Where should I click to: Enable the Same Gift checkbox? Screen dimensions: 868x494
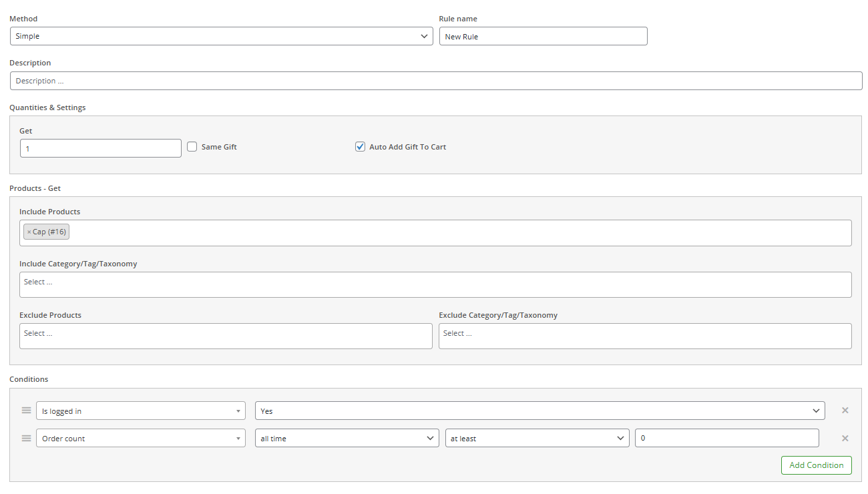pos(192,146)
